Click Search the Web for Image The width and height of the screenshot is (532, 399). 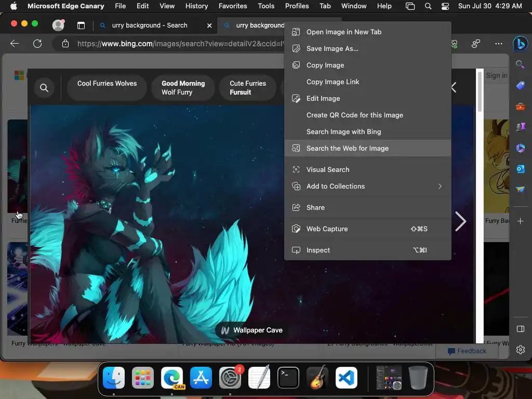[x=367, y=148]
